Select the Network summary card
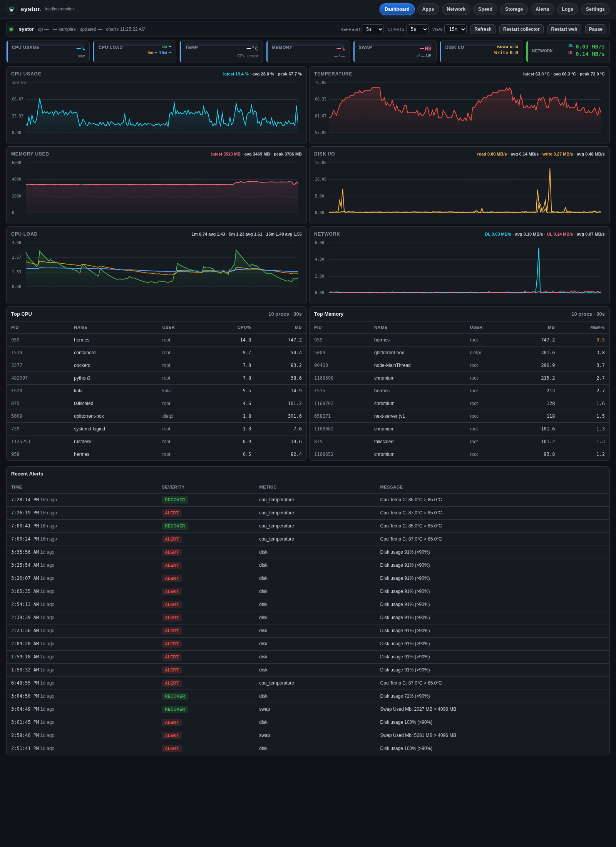616x847 pixels. 568,52
